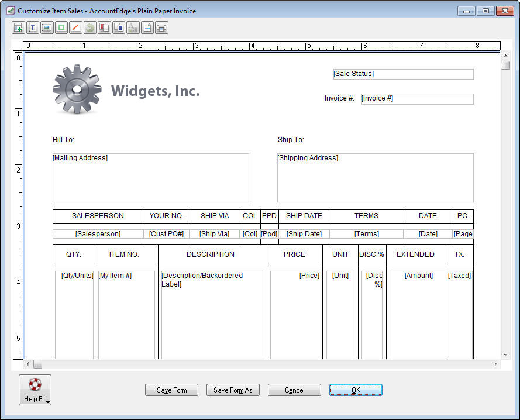Click the vertical scrollbar thumb
The height and width of the screenshot is (420, 520).
tap(505, 65)
